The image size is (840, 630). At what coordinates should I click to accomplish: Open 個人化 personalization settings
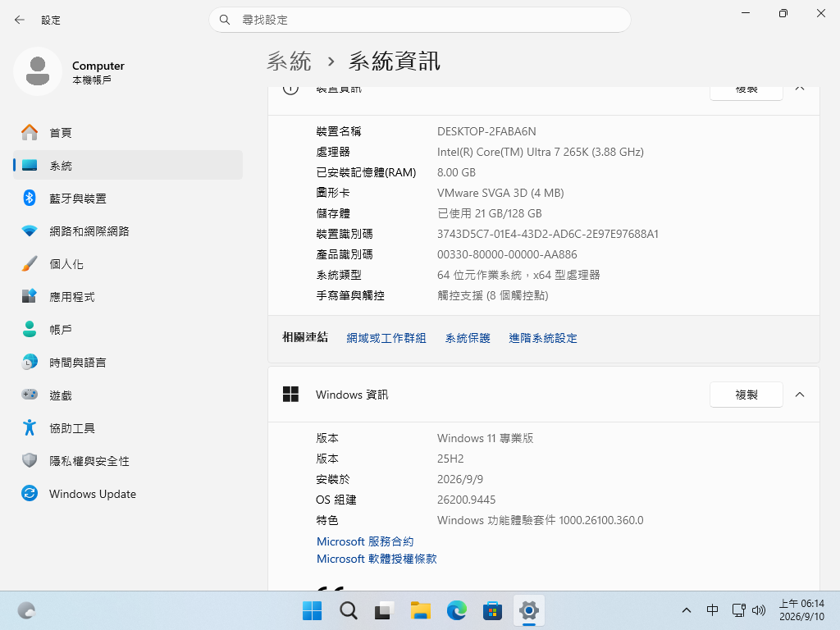[127, 264]
